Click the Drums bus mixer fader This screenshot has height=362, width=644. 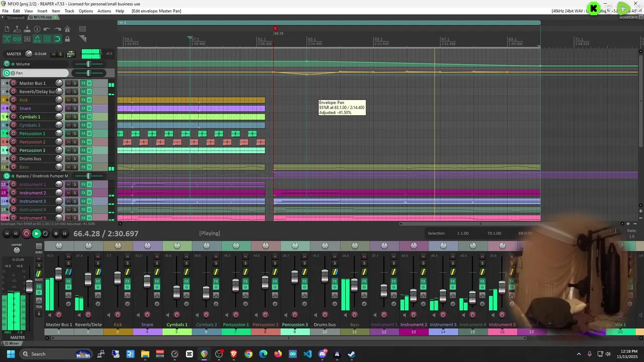click(325, 276)
